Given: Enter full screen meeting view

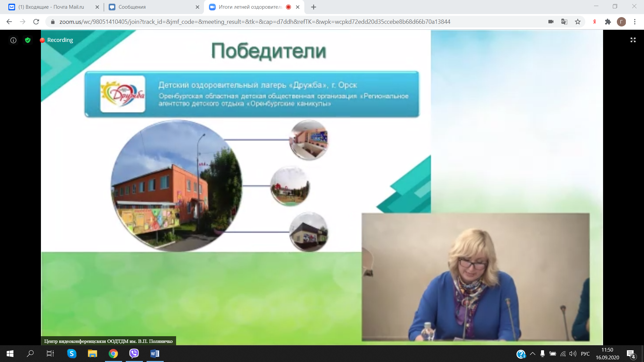Looking at the screenshot, I should (633, 40).
